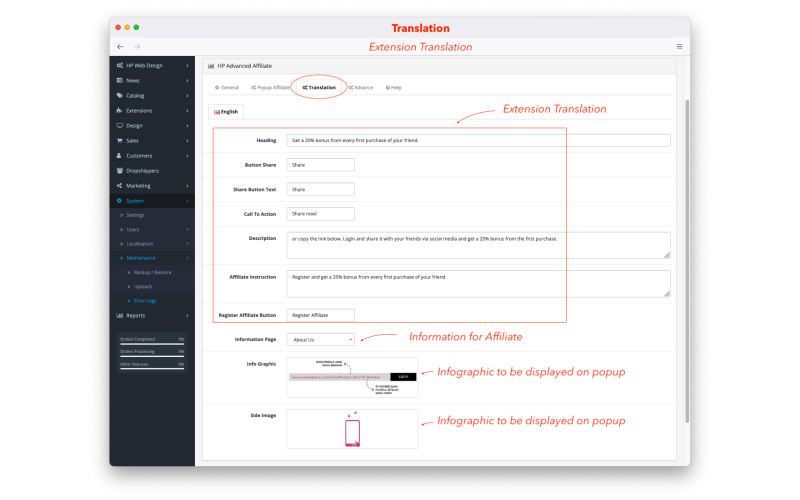This screenshot has height=500, width=800.
Task: Click the Catalog tag icon
Action: pyautogui.click(x=119, y=95)
